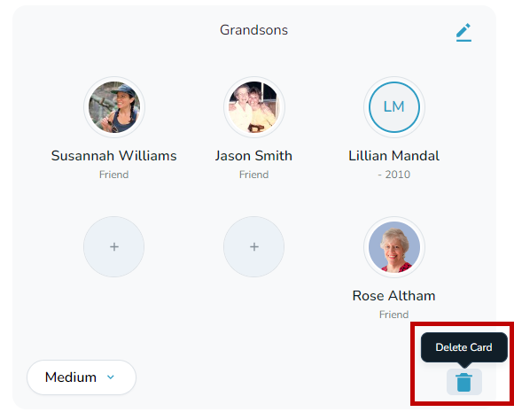The image size is (514, 420).
Task: Add a person in the first empty slot
Action: tap(114, 247)
